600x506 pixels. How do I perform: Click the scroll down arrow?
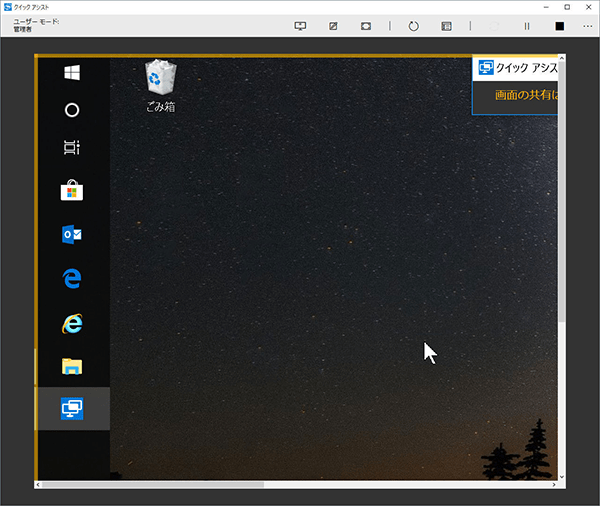562,477
